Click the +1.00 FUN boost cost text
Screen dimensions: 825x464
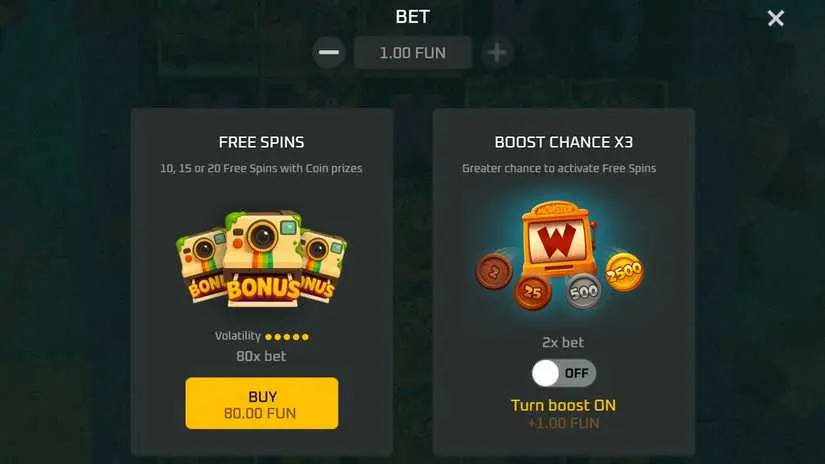564,423
